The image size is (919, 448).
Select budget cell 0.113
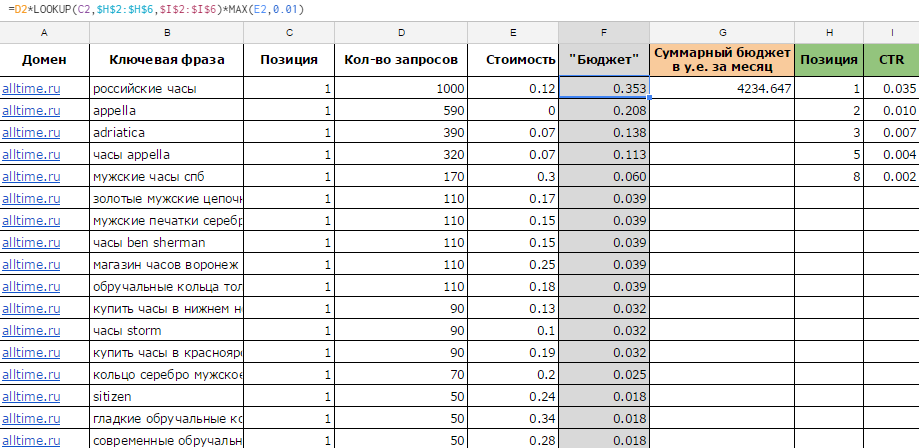pos(604,155)
